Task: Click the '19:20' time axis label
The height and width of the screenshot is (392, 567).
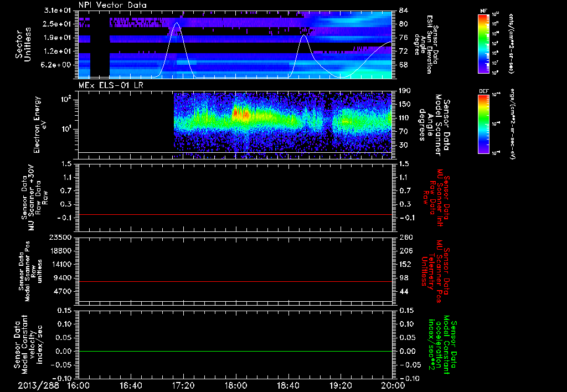Action: (x=341, y=385)
